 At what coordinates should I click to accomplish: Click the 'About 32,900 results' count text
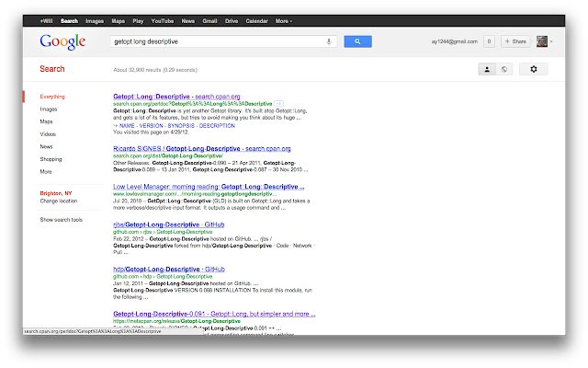[155, 70]
